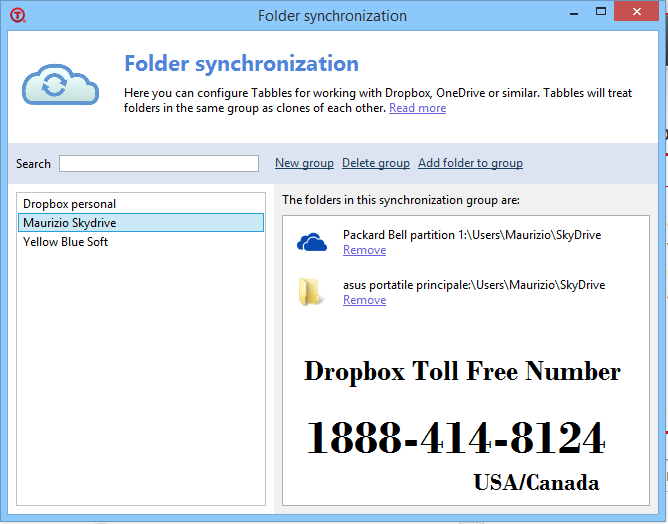Select the Yellow Blue Soft group
The image size is (668, 524).
click(x=141, y=242)
